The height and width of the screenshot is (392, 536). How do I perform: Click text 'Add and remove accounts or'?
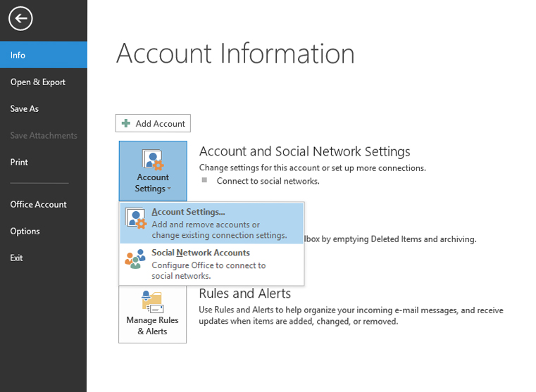click(206, 225)
